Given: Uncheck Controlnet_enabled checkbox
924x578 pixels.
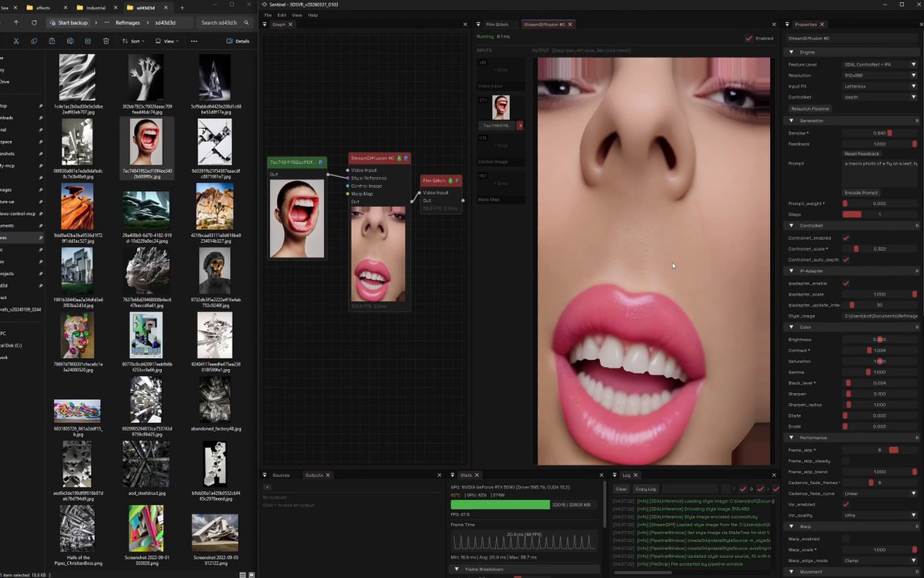Looking at the screenshot, I should click(x=845, y=238).
